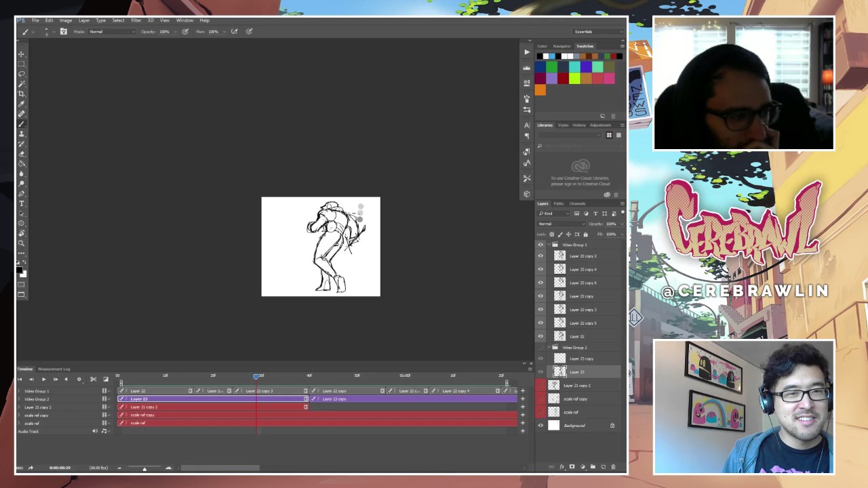This screenshot has width=868, height=488.
Task: Select the Lasso tool
Action: click(22, 73)
